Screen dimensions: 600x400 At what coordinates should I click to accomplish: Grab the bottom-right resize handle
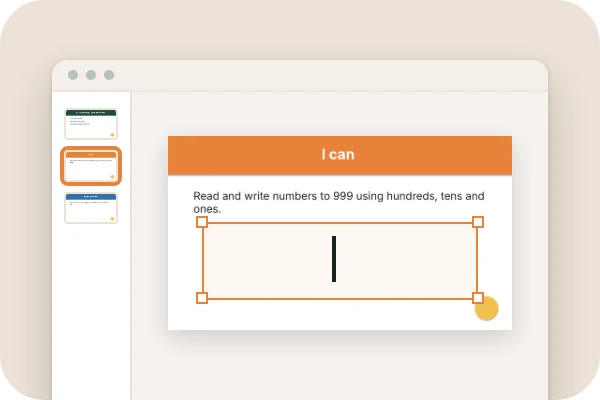point(478,298)
